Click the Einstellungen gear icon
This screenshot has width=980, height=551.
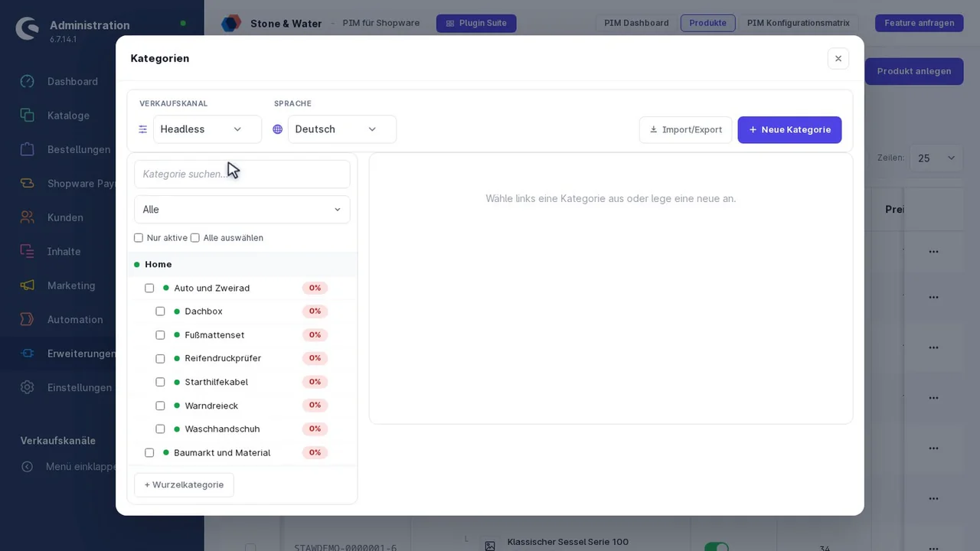[x=28, y=387]
